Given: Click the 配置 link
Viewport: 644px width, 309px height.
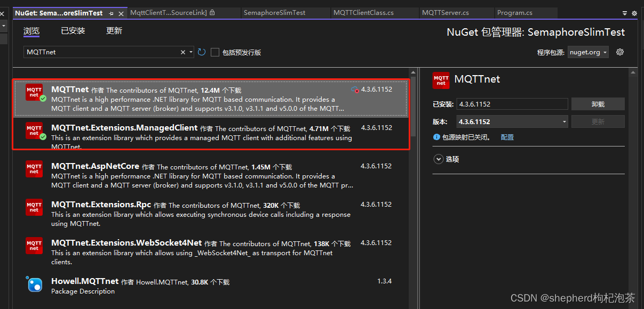Looking at the screenshot, I should pyautogui.click(x=507, y=137).
